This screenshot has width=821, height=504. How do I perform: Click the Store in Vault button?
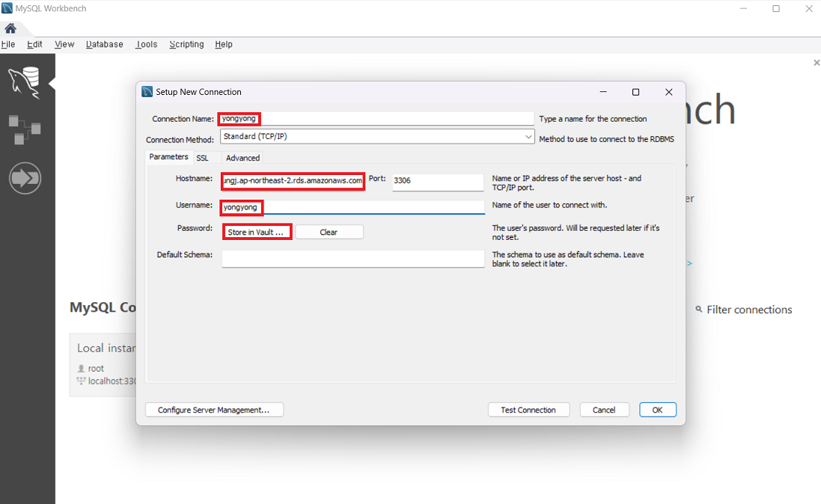257,233
